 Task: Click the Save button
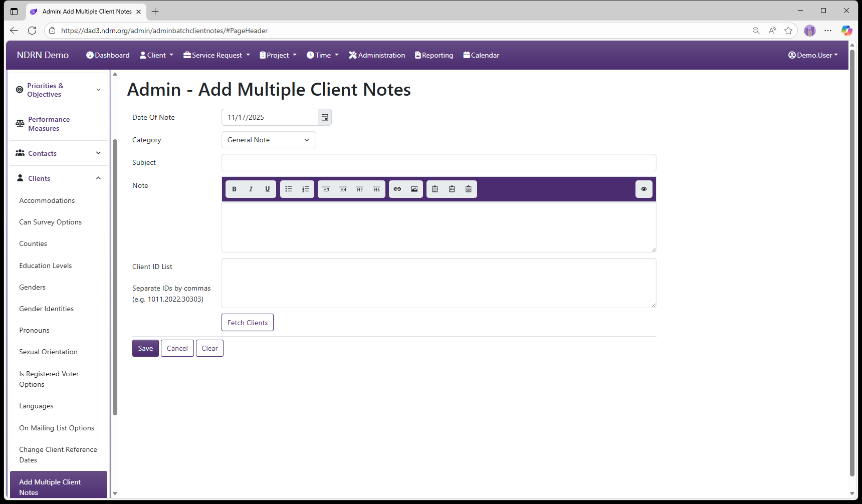(x=145, y=348)
